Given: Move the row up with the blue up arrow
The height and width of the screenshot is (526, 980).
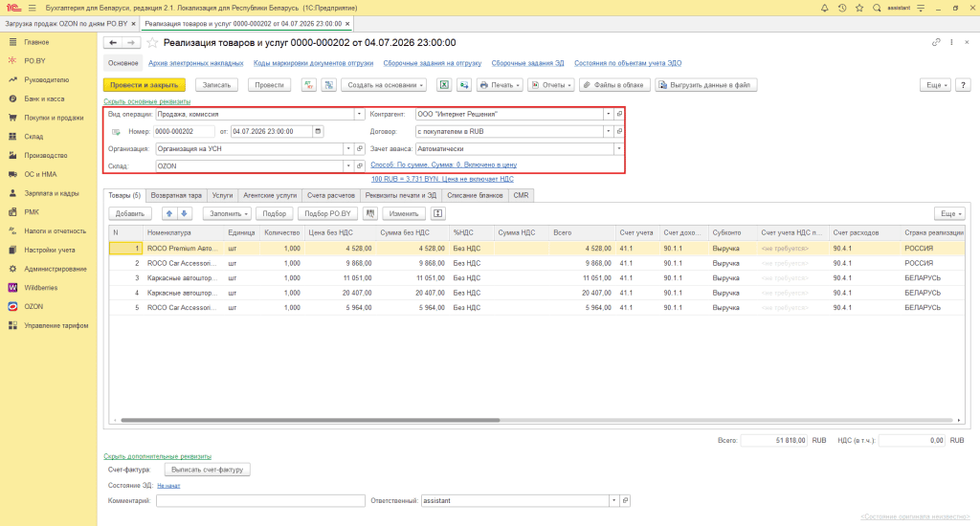Looking at the screenshot, I should coord(169,213).
